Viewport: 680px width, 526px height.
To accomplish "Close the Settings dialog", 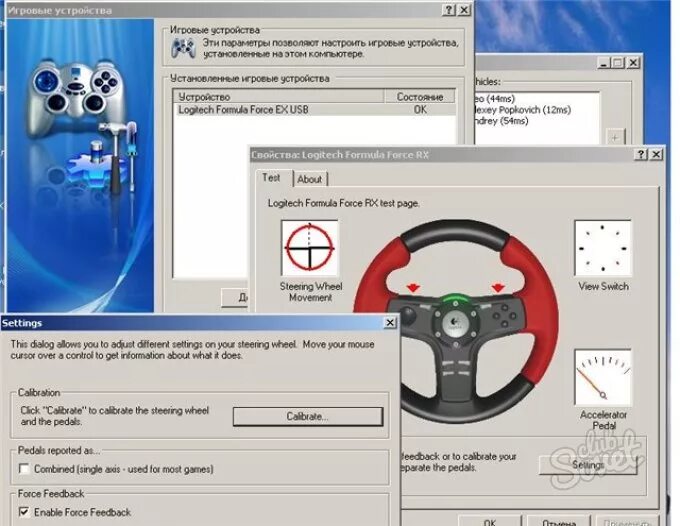I will (x=390, y=322).
